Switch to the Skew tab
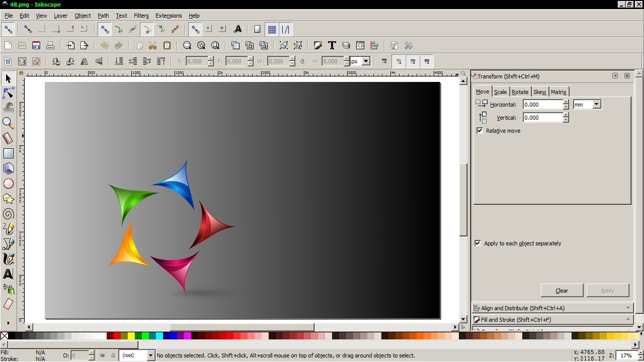The image size is (644, 362). [539, 92]
